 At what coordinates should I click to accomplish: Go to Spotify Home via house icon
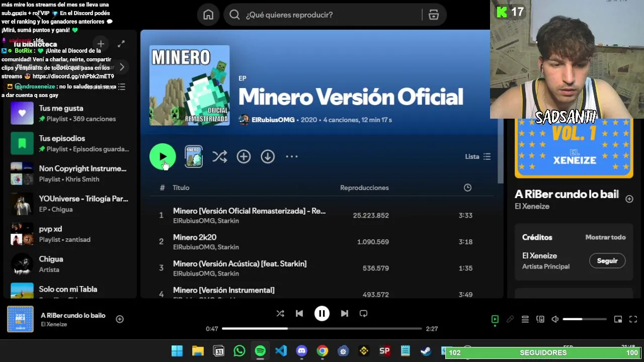pos(208,15)
